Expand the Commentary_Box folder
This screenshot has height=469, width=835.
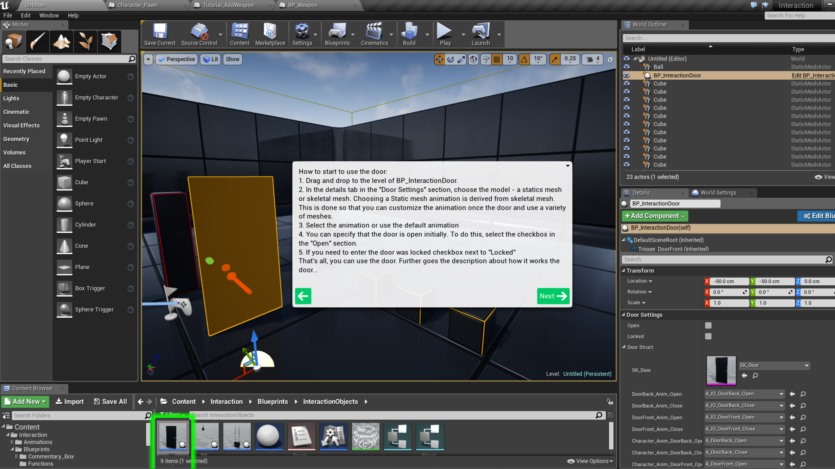coord(17,457)
